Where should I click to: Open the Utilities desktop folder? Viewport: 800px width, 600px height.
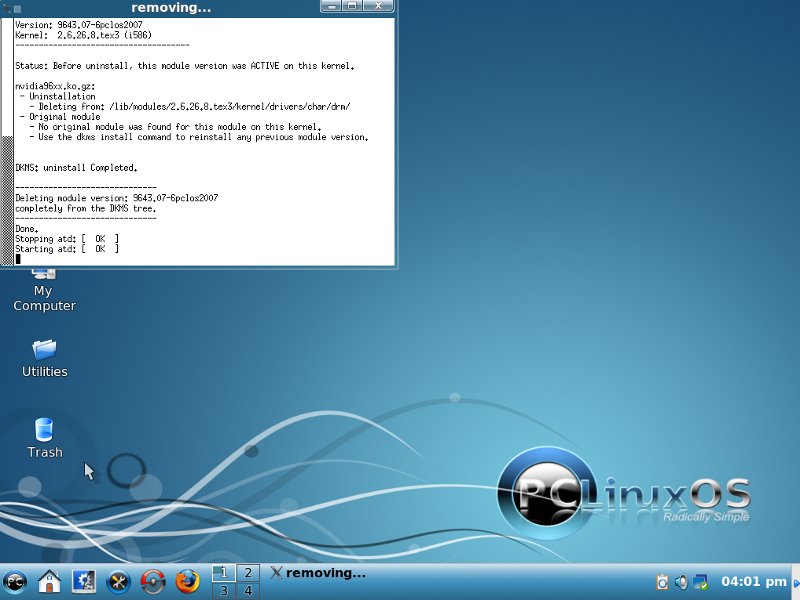tap(44, 358)
